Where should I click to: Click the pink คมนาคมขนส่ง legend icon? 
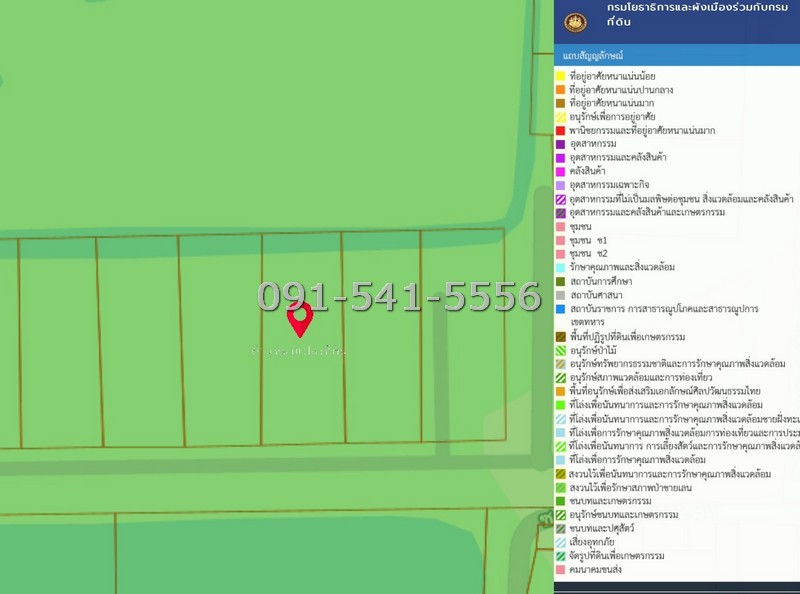561,569
